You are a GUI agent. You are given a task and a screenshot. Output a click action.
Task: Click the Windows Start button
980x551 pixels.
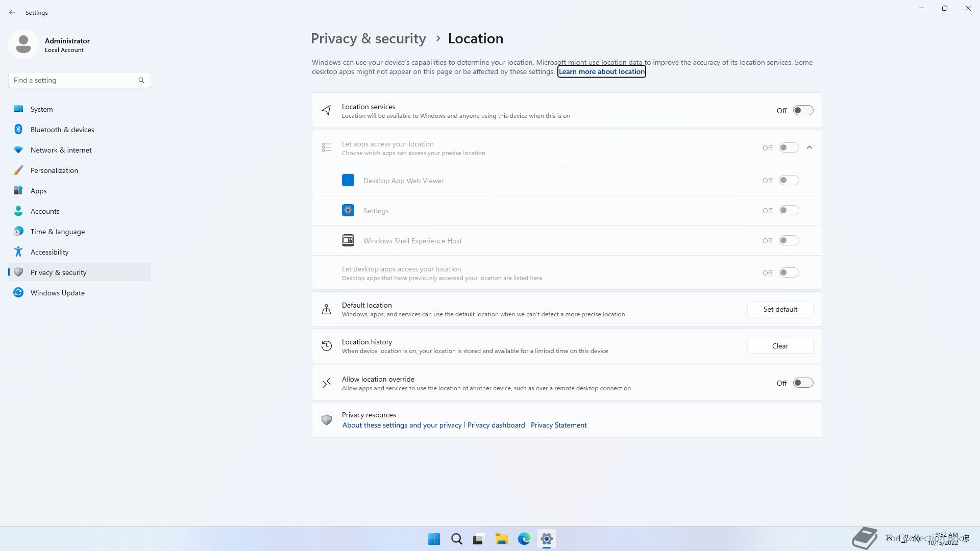pyautogui.click(x=434, y=539)
